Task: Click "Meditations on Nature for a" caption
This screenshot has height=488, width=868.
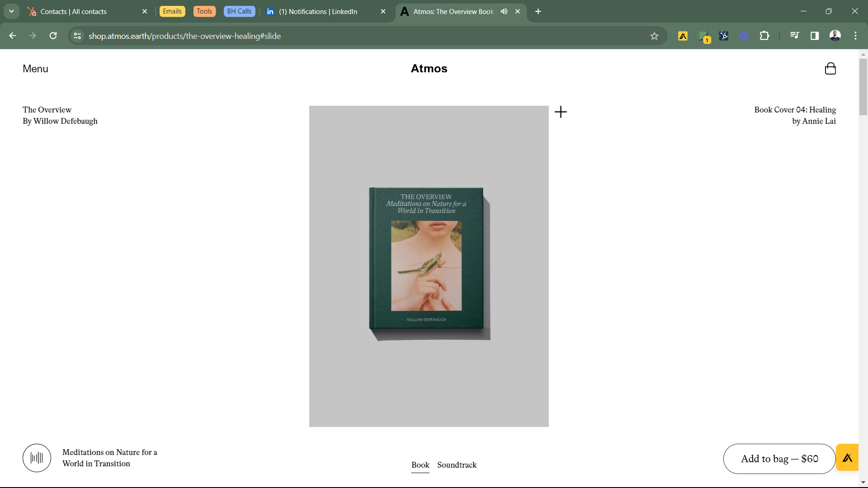Action: (x=110, y=452)
